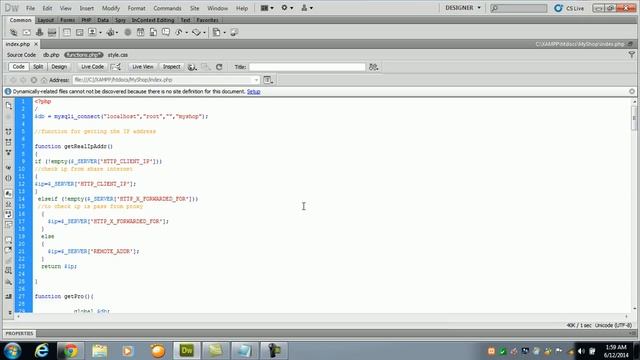Open the Source Code related file
This screenshot has width=640, height=360.
coord(21,55)
